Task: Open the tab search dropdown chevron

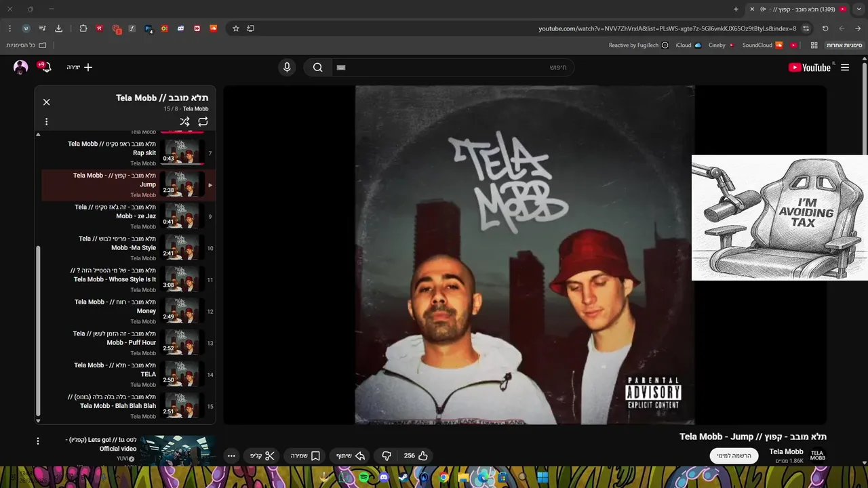Action: point(859,9)
